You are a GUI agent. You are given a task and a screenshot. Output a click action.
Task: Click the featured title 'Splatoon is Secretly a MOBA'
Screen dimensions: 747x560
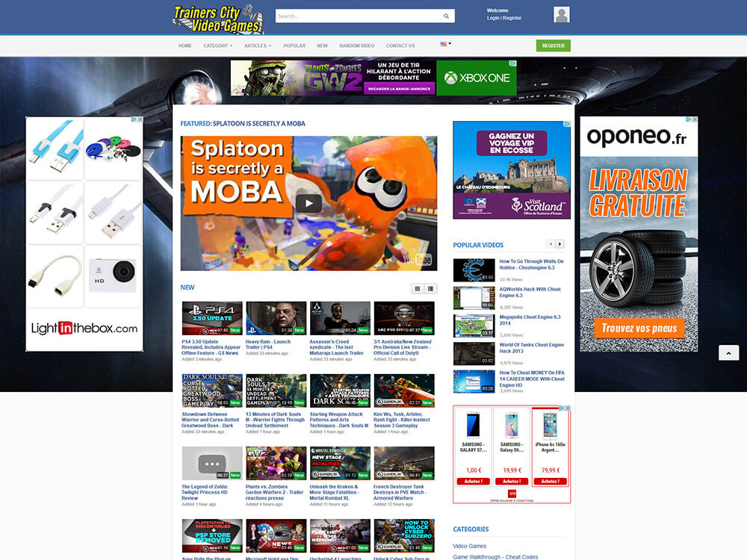(258, 123)
